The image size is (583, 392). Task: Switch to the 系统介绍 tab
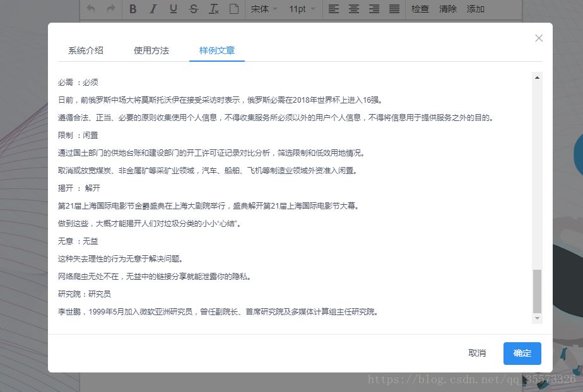click(86, 50)
